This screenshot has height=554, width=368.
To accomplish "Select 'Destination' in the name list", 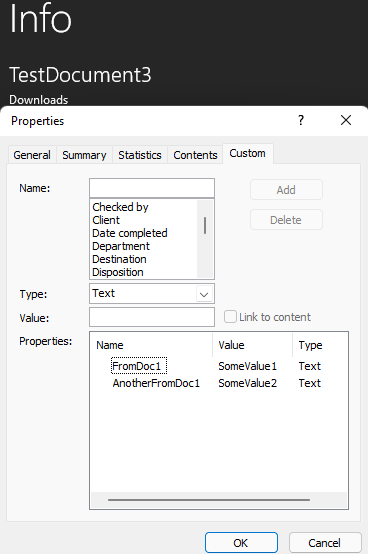I will 119,259.
